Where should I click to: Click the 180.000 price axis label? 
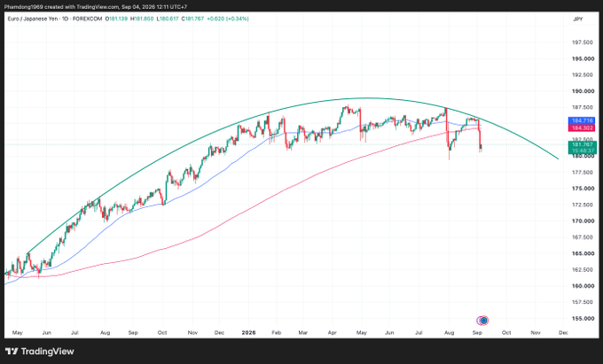pyautogui.click(x=583, y=156)
